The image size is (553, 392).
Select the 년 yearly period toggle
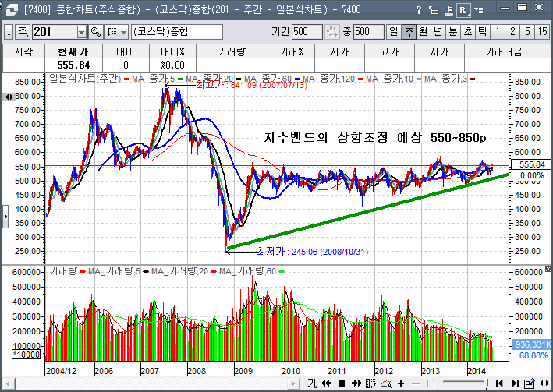coord(438,32)
